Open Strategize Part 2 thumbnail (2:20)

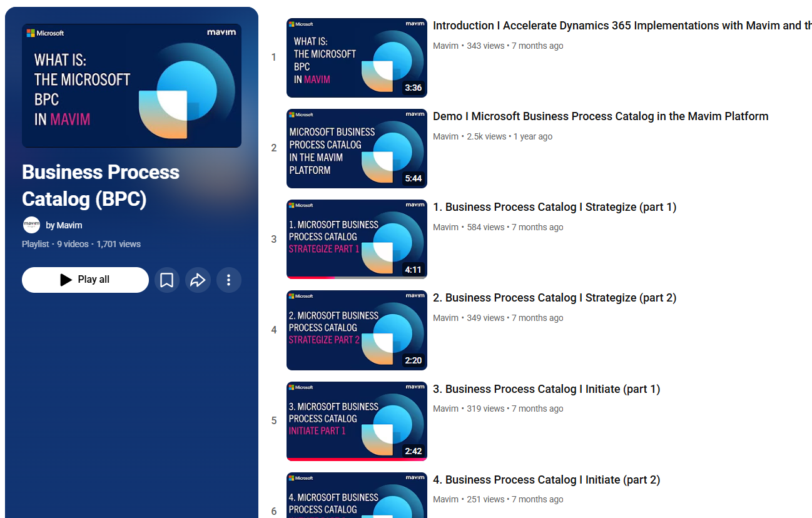(x=357, y=330)
